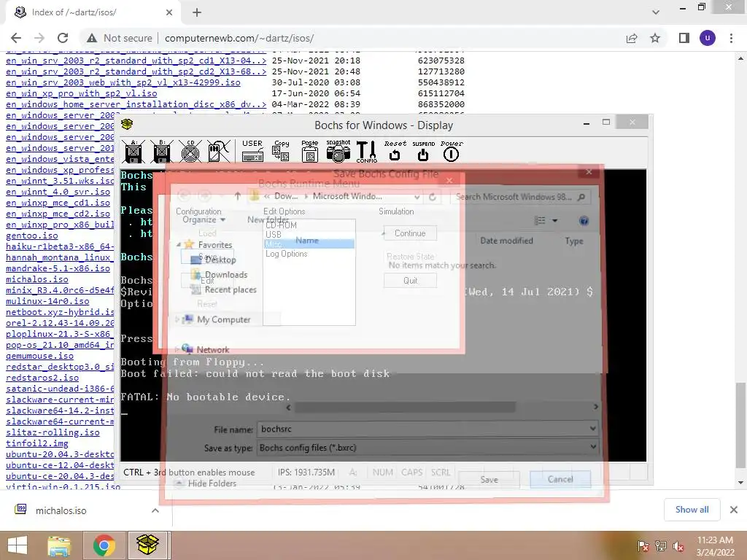Open michalos.iso download options chevron
747x560 pixels.
point(155,510)
